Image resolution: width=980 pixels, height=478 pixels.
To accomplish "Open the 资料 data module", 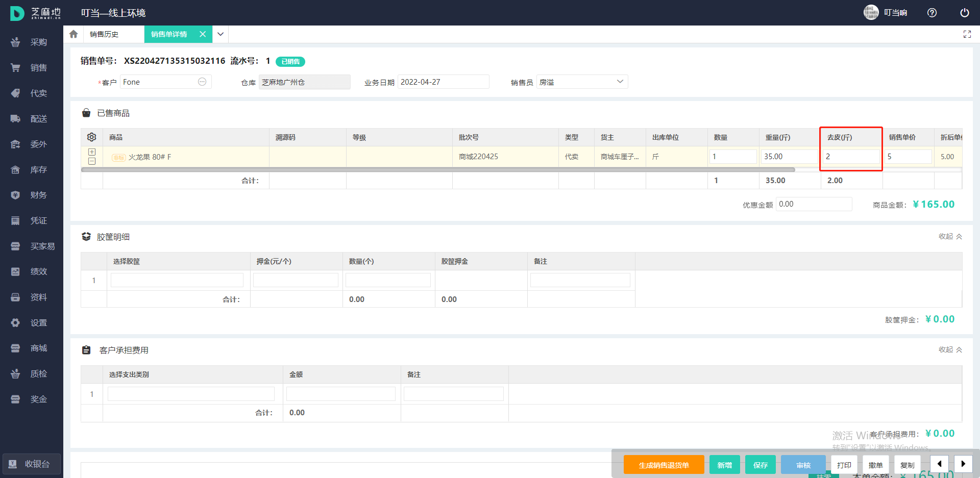I will pyautogui.click(x=31, y=297).
